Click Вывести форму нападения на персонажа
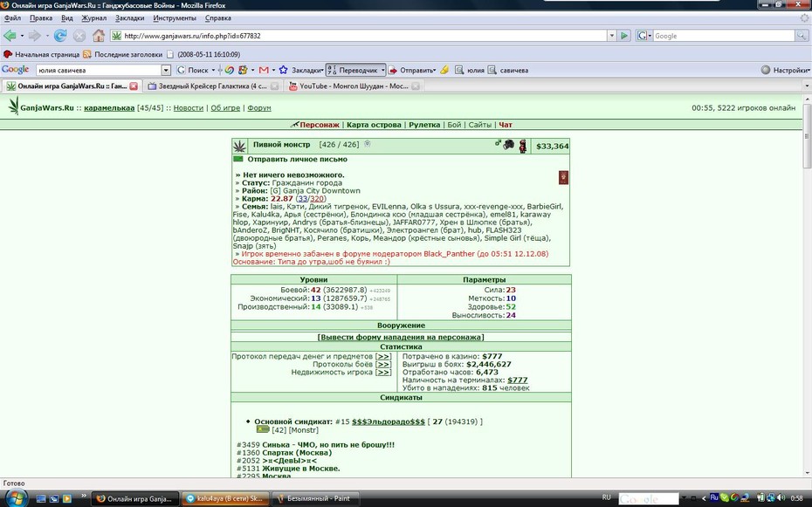The width and height of the screenshot is (812, 507). (x=401, y=337)
